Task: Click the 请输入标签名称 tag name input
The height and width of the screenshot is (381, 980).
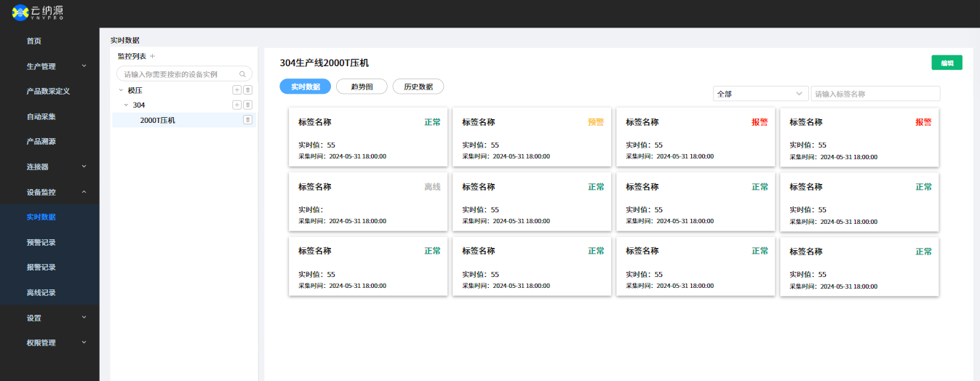Action: [x=875, y=94]
